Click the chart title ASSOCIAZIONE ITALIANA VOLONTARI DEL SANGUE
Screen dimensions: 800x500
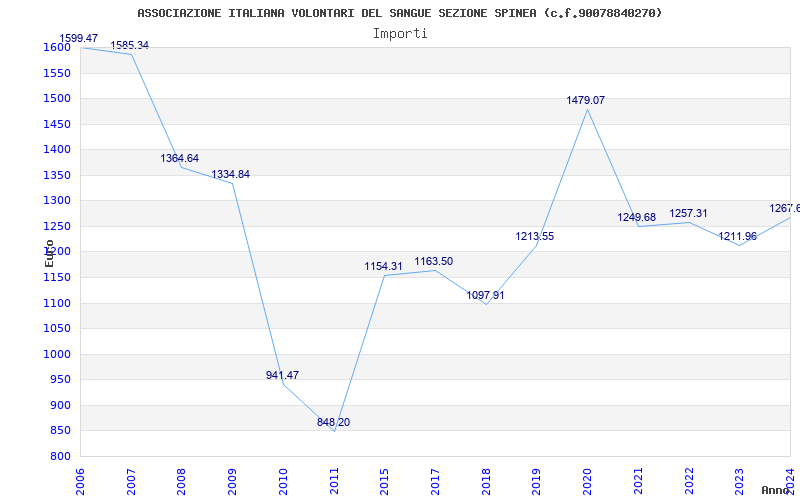pos(399,13)
